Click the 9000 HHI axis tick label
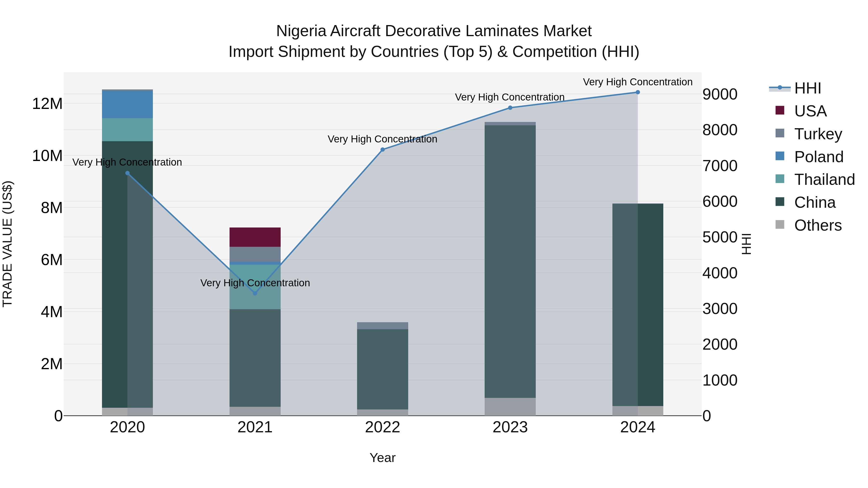Viewport: 868px width, 488px height. pos(720,94)
